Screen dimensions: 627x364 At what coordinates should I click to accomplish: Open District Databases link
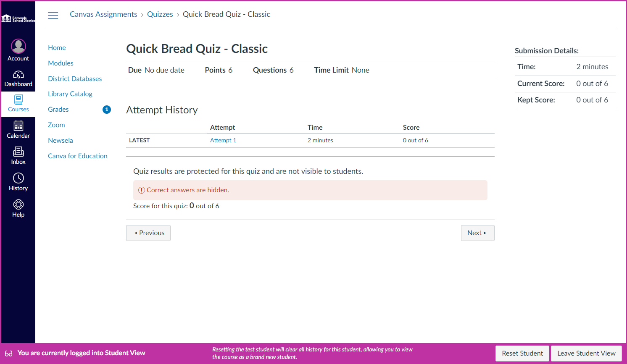[x=75, y=79]
